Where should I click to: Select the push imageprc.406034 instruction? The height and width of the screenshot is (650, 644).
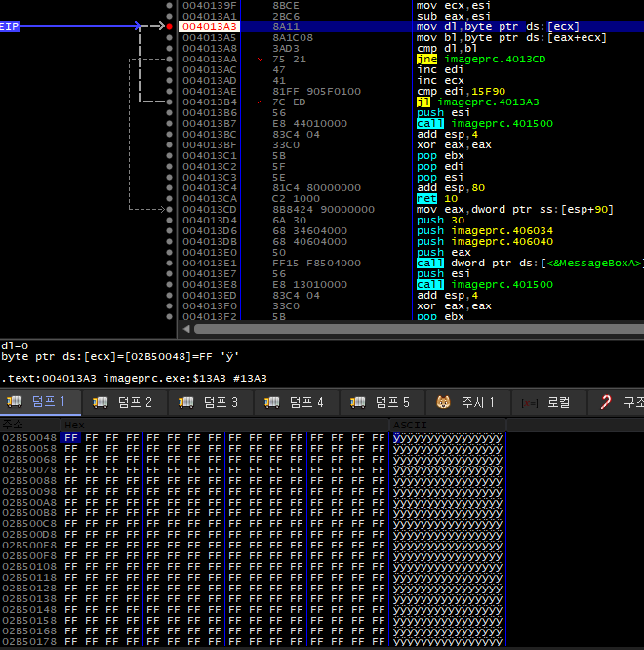[x=484, y=231]
